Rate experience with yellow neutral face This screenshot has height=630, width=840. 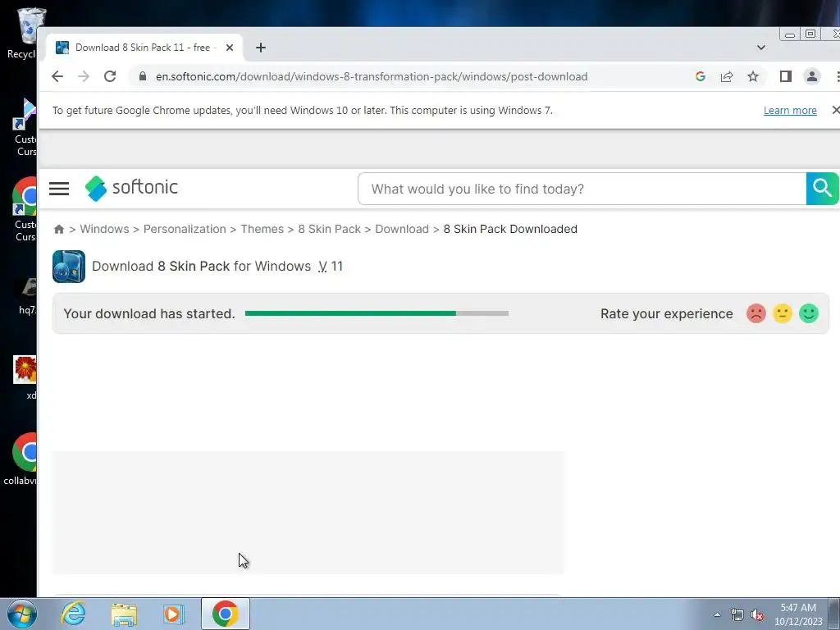pyautogui.click(x=782, y=313)
